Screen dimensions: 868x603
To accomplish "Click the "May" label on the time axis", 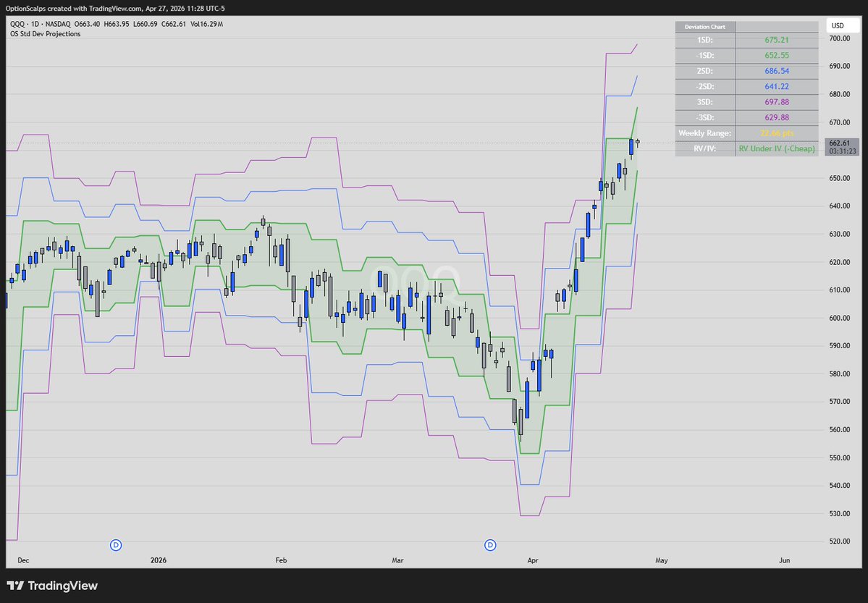I will click(x=661, y=560).
